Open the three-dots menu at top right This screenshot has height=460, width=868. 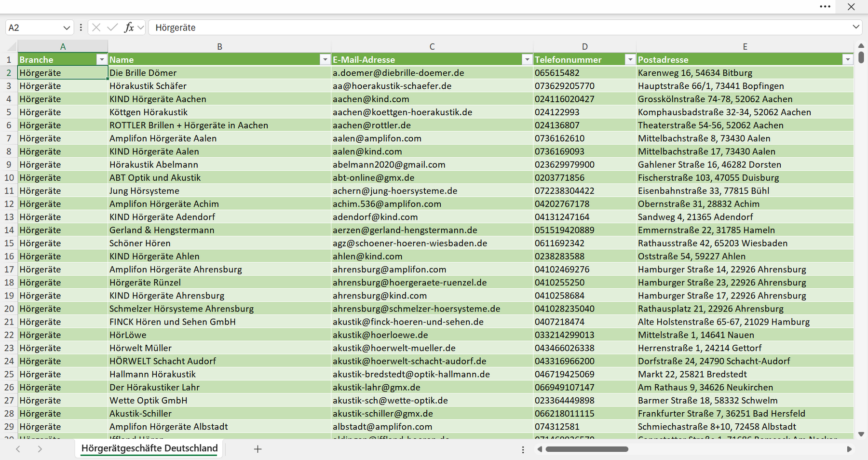tap(825, 7)
